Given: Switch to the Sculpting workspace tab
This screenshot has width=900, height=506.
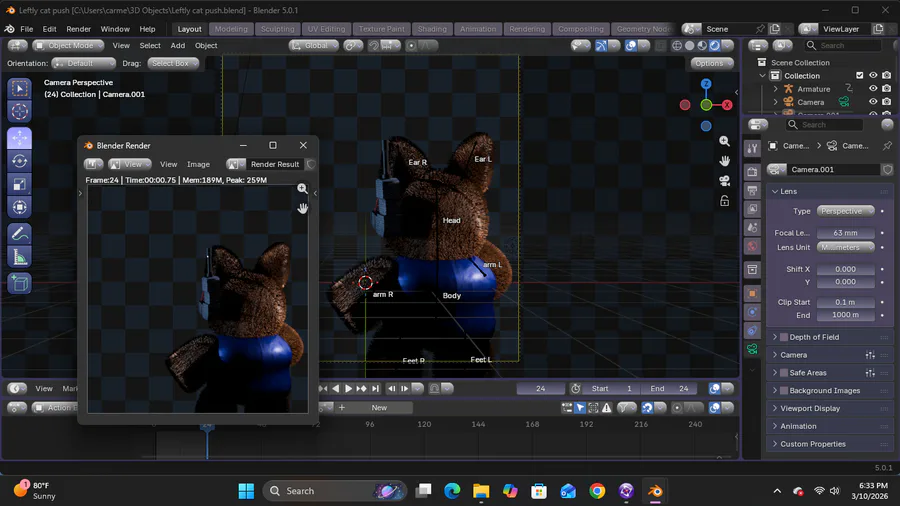Looking at the screenshot, I should pyautogui.click(x=277, y=29).
